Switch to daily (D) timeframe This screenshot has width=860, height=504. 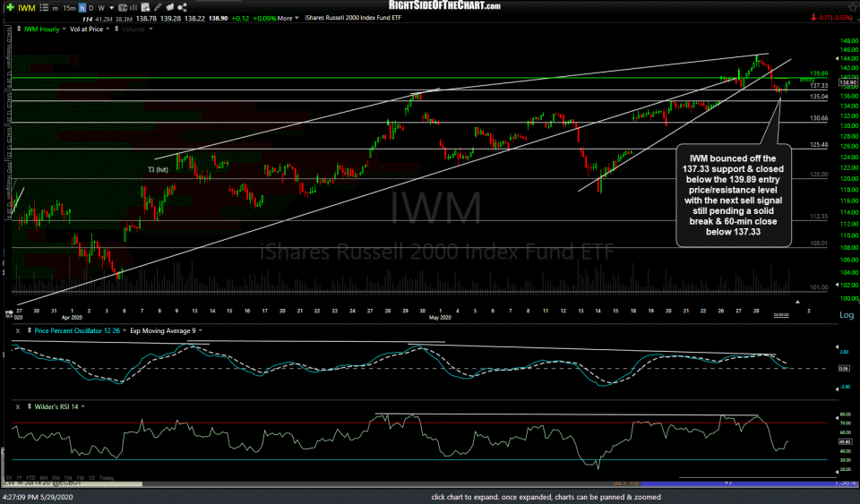pyautogui.click(x=91, y=8)
